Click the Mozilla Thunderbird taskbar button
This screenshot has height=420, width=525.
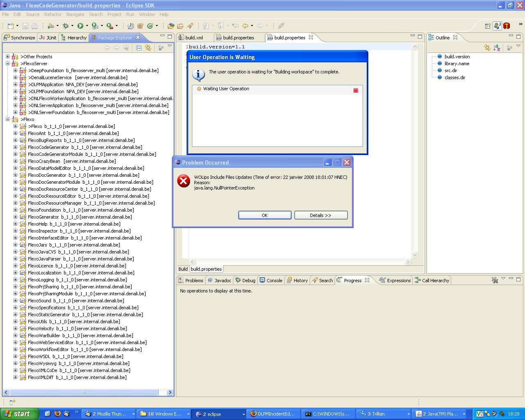click(x=109, y=414)
